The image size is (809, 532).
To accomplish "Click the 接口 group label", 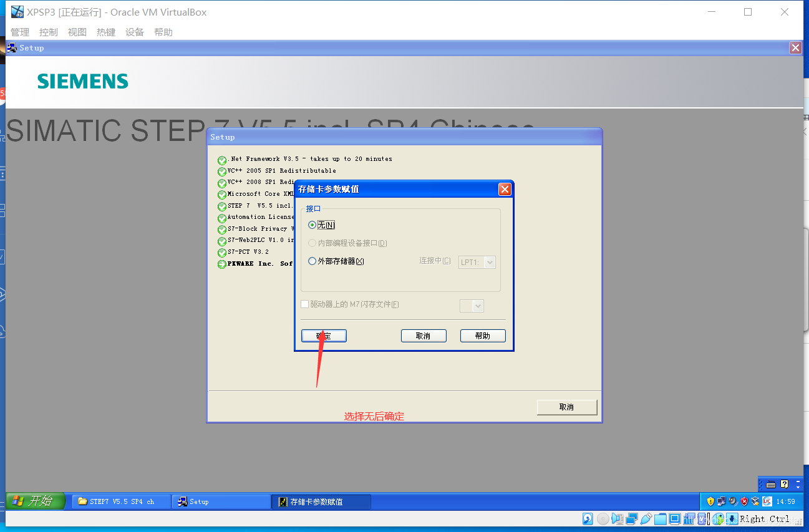I will 313,208.
